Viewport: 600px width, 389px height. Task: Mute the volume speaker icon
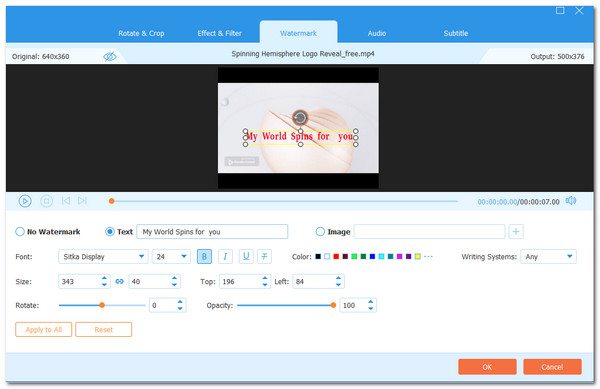pos(571,200)
